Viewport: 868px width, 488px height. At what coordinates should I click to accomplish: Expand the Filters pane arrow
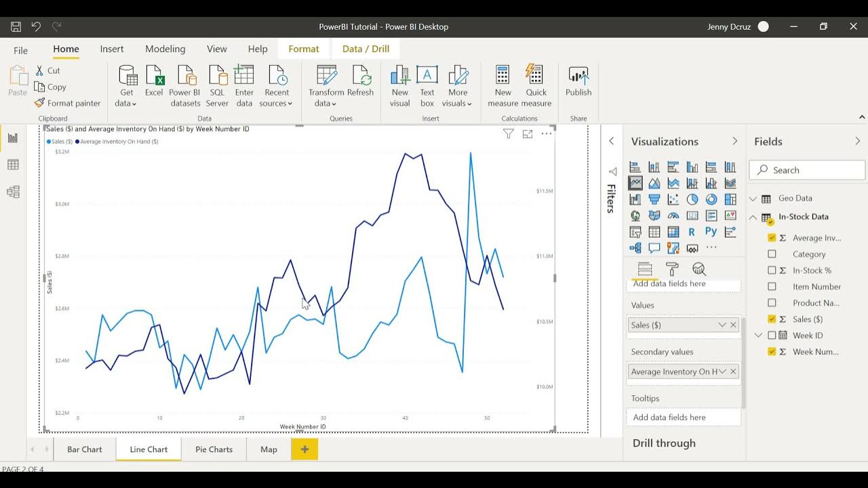click(612, 141)
